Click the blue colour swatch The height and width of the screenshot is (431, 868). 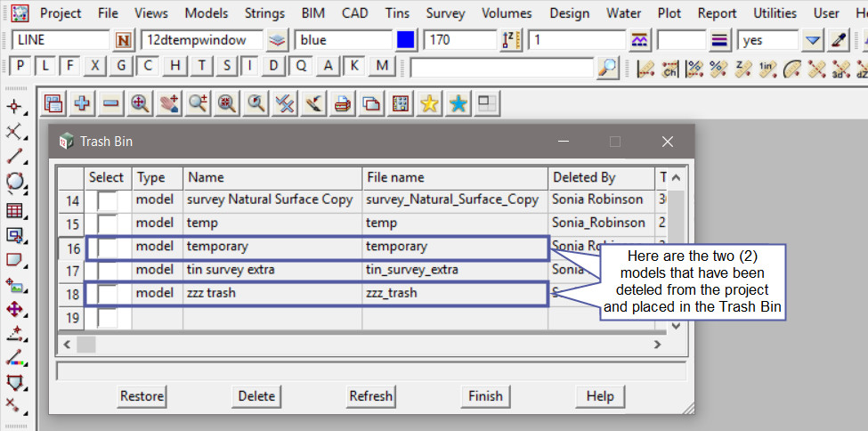(x=406, y=40)
